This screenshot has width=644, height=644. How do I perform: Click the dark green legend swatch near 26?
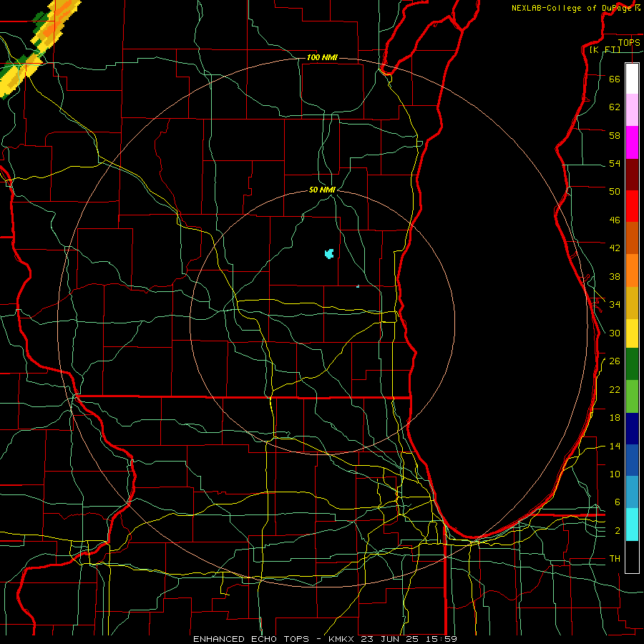(x=632, y=364)
